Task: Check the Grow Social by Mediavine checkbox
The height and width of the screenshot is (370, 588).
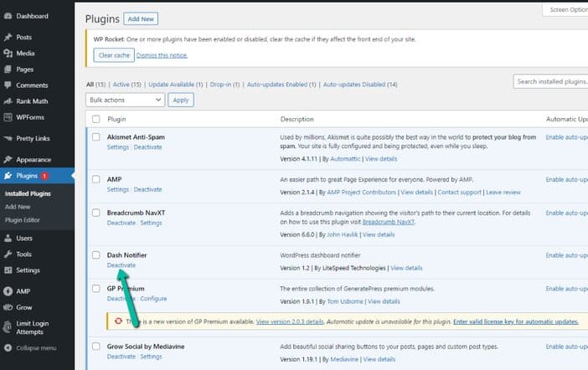Action: tap(96, 346)
